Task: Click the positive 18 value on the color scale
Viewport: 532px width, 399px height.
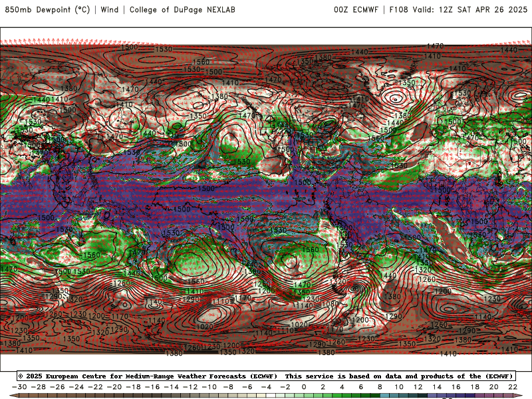Action: coord(475,387)
